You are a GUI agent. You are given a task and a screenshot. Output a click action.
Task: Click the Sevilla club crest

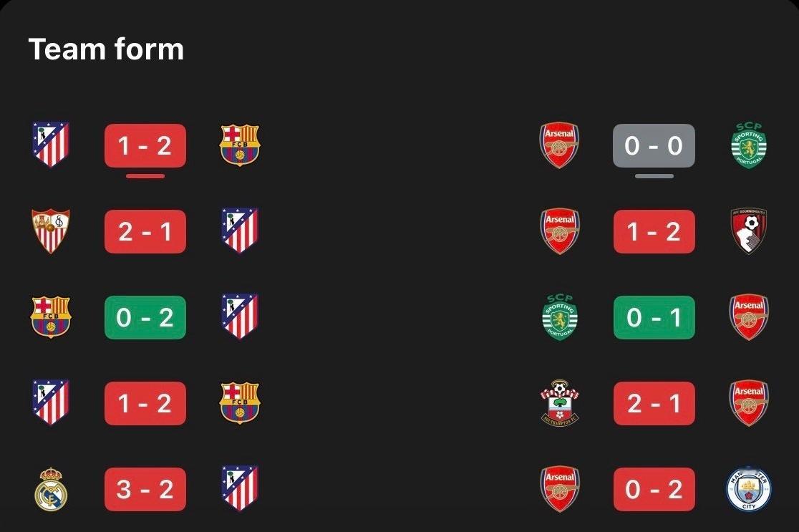click(x=50, y=231)
